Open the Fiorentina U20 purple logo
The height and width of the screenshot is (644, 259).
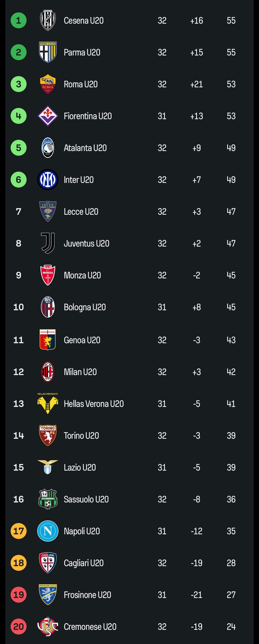[x=48, y=116]
